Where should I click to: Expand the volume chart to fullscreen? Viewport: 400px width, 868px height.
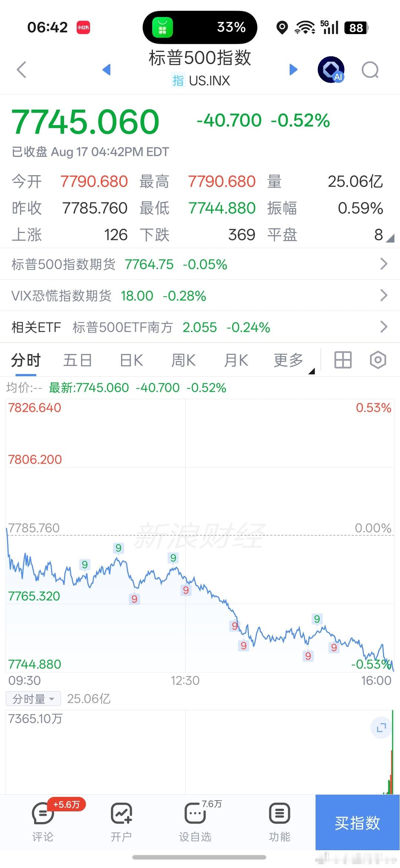381,728
